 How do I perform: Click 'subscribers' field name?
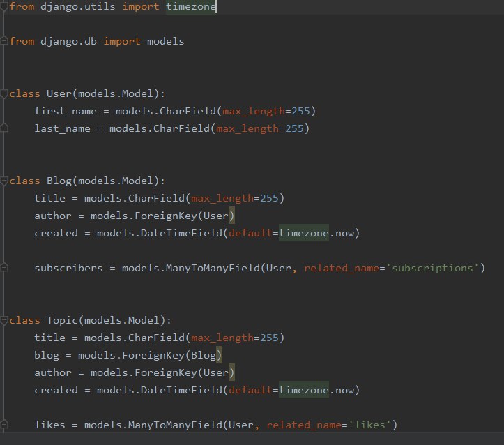click(68, 268)
